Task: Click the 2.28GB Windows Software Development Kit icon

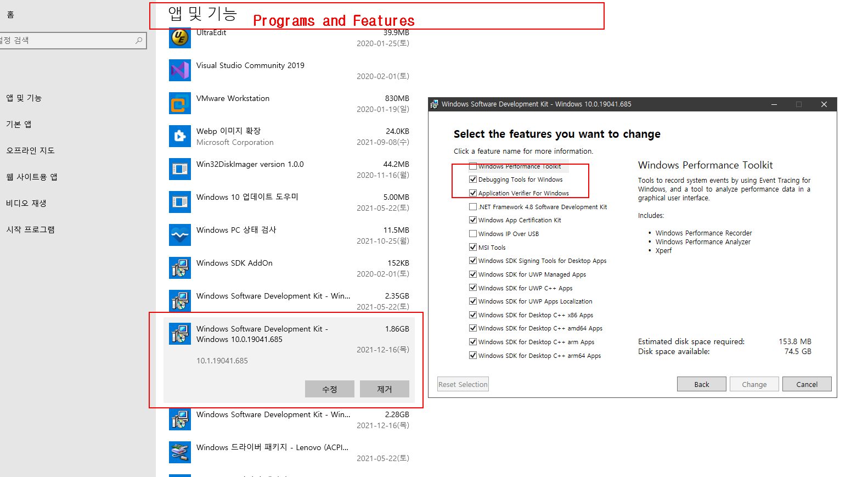Action: click(180, 419)
